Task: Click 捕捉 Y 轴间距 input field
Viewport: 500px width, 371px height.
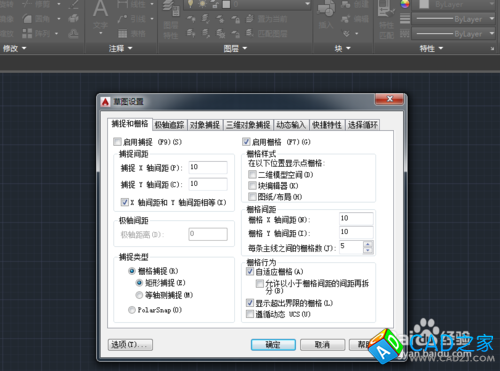Action: click(x=208, y=184)
